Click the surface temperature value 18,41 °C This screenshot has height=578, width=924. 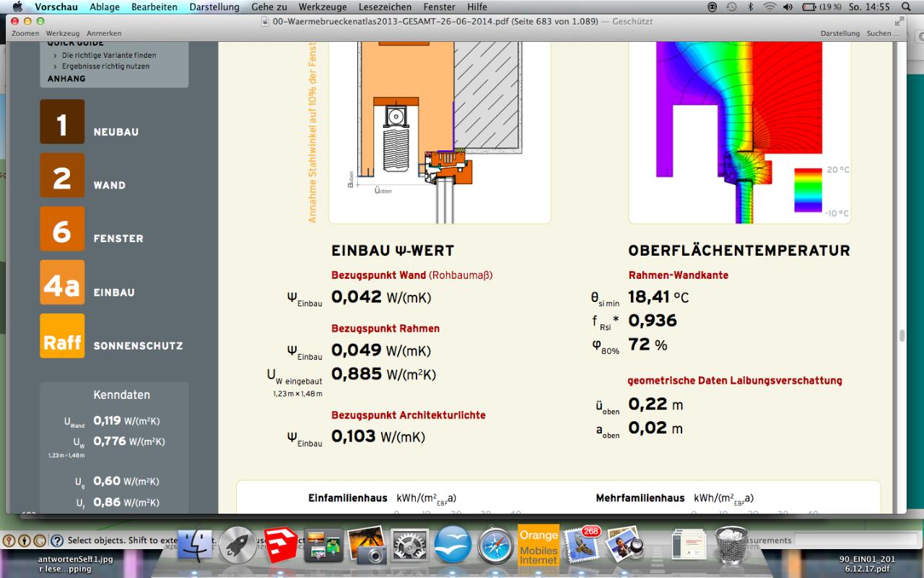coord(658,297)
